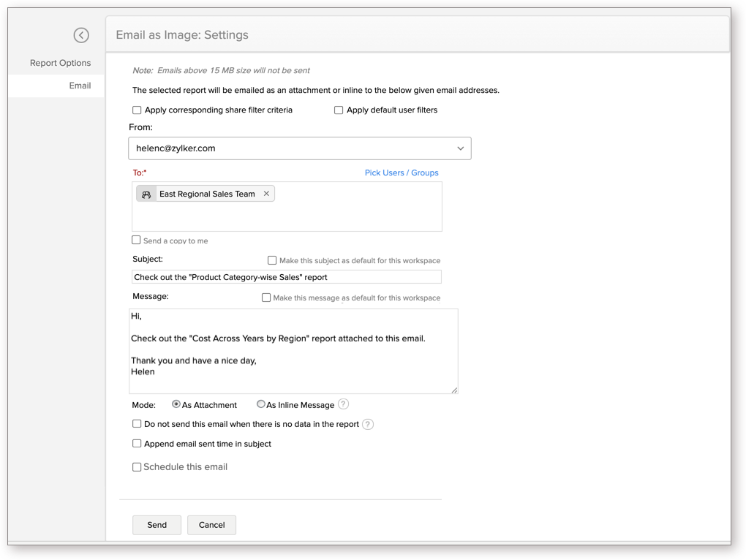Viewport: 746px width, 560px height.
Task: Open Pick Users / Groups link
Action: 402,173
